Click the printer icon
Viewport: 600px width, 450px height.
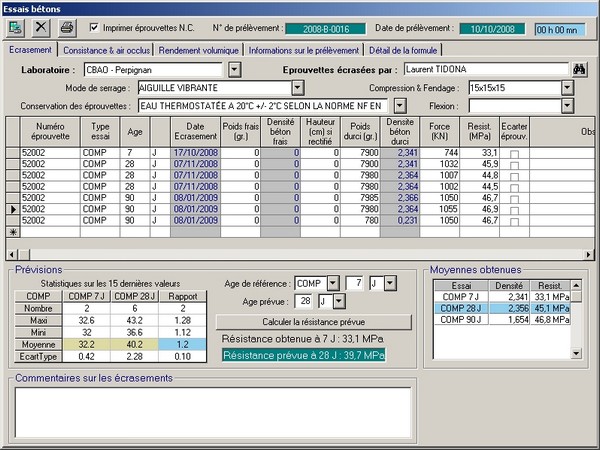pos(67,27)
